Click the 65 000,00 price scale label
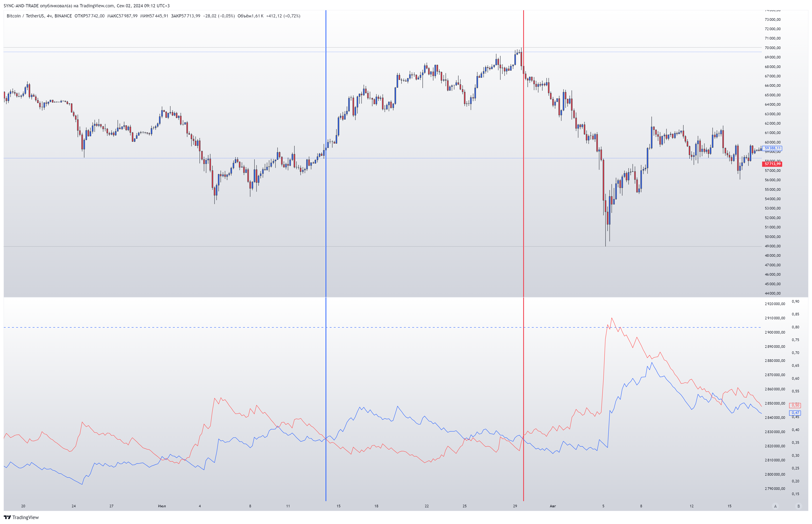The image size is (812, 524). [772, 95]
